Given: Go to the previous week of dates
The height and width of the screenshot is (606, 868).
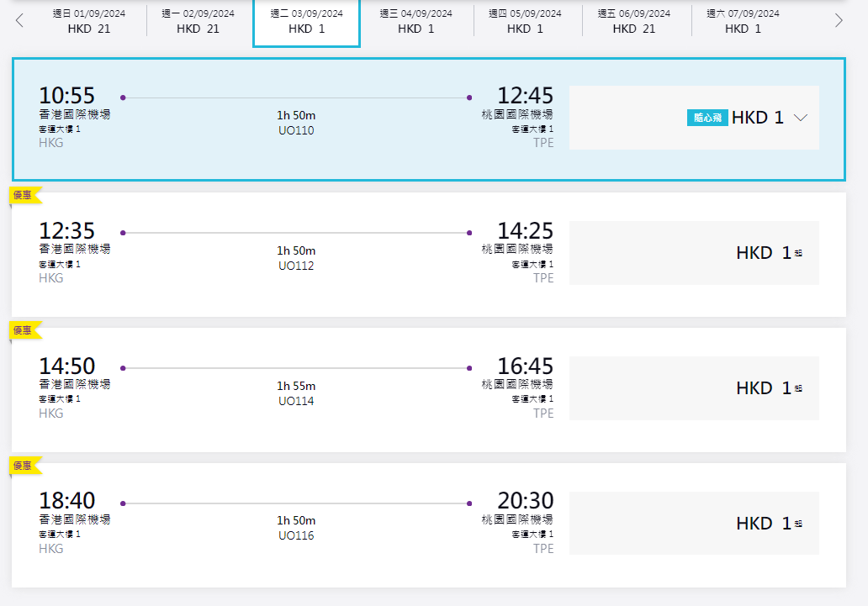Looking at the screenshot, I should (x=19, y=21).
